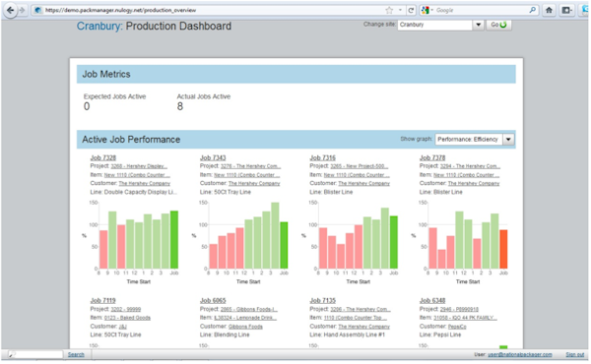Open customer Gibbons Foods link
This screenshot has height=364, width=591.
coord(245,327)
